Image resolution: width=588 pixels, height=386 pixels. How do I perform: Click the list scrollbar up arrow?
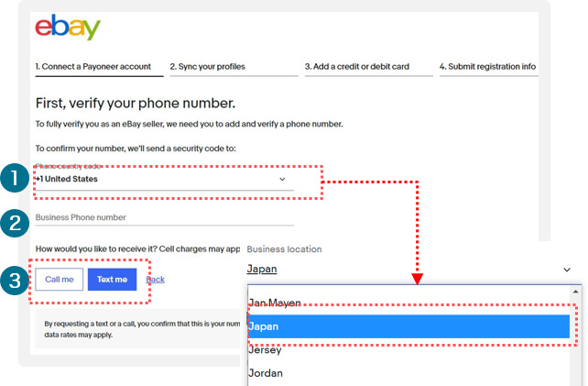tap(575, 292)
